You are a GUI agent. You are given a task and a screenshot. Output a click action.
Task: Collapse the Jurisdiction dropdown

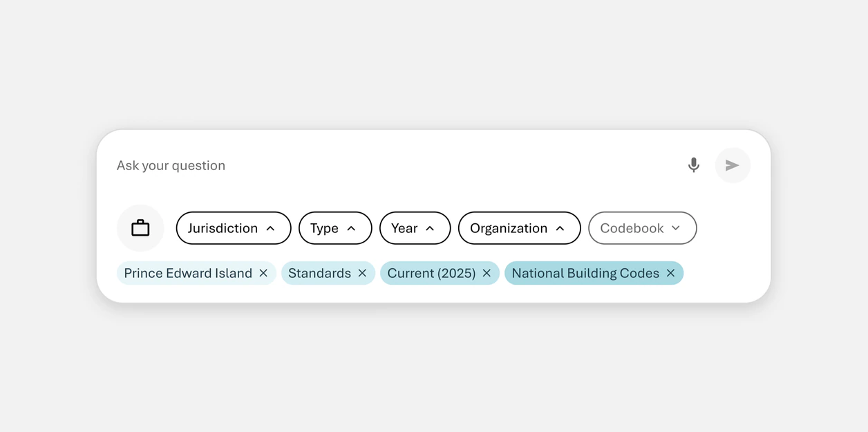pos(234,228)
